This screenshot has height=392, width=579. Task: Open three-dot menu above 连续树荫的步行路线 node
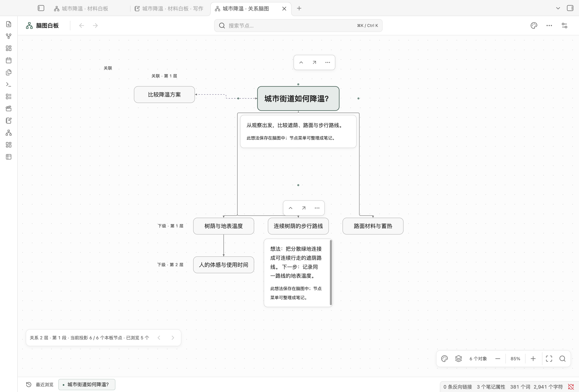coord(317,208)
